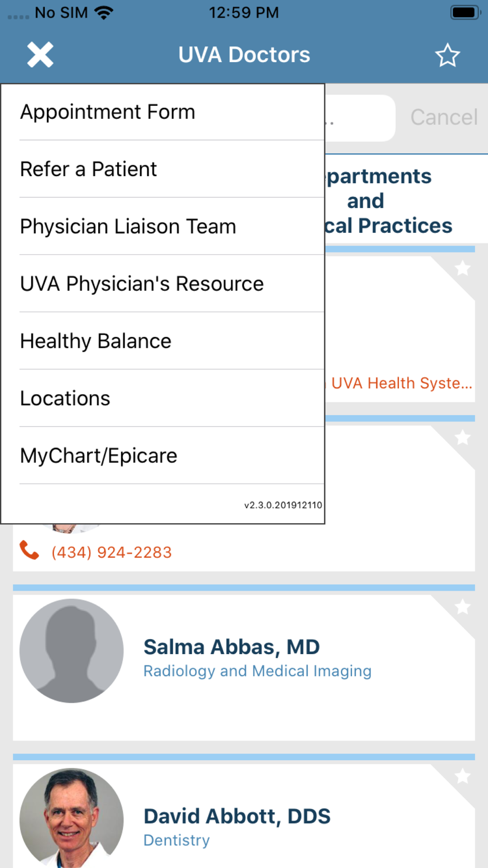The height and width of the screenshot is (868, 488).
Task: Close the side menu with X icon
Action: coord(40,55)
